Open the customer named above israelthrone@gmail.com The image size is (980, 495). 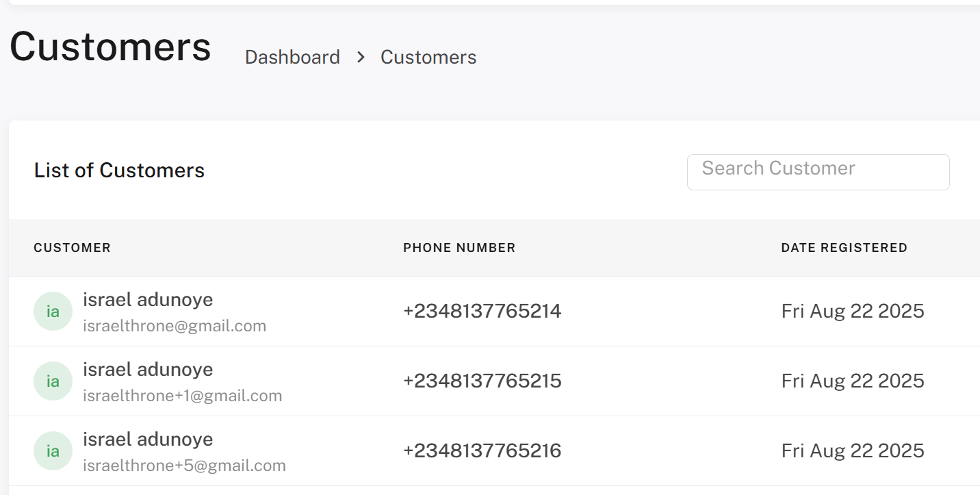pos(148,300)
